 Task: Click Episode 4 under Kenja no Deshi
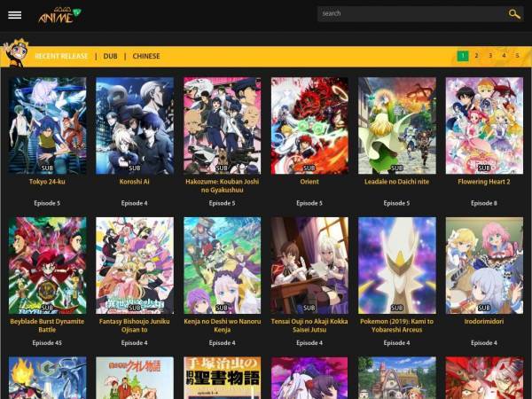223,343
